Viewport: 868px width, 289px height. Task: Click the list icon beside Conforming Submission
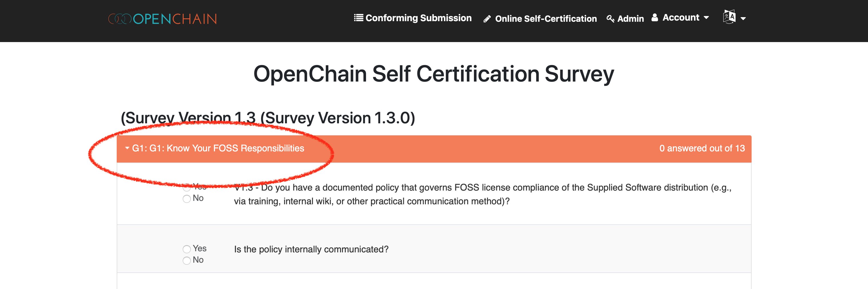click(x=359, y=17)
